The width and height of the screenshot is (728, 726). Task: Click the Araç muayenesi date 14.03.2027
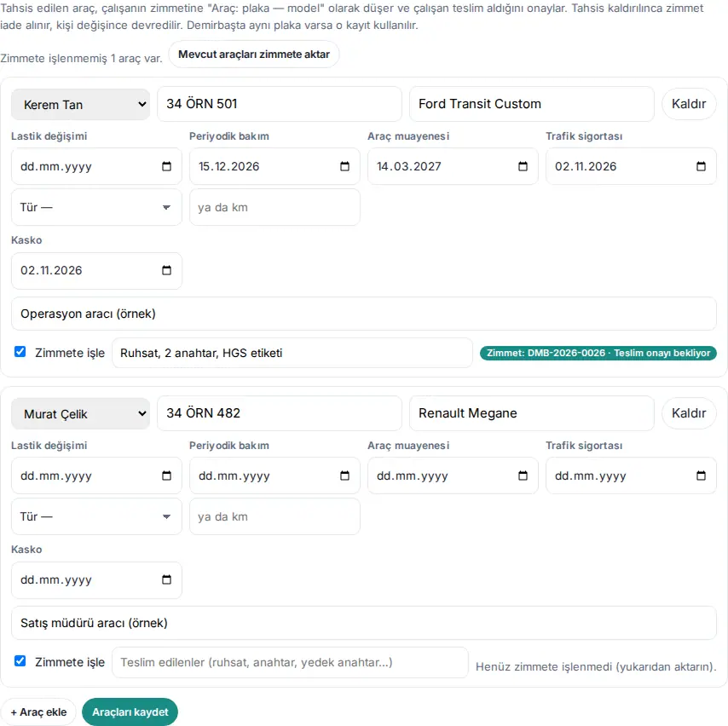(x=454, y=166)
